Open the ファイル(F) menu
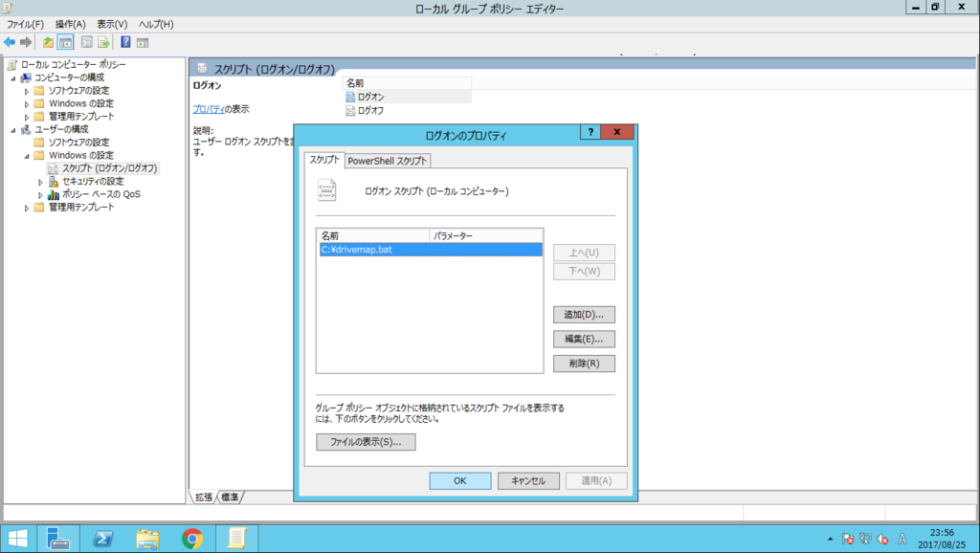 (x=25, y=24)
